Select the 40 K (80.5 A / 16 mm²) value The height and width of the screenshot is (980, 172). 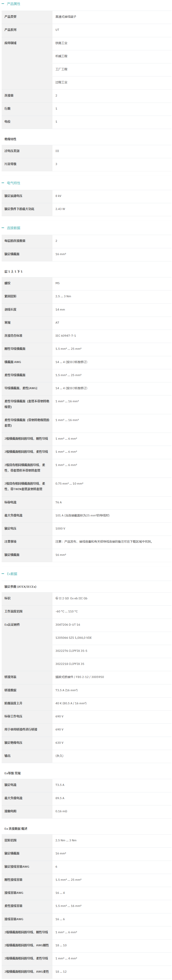(x=71, y=703)
